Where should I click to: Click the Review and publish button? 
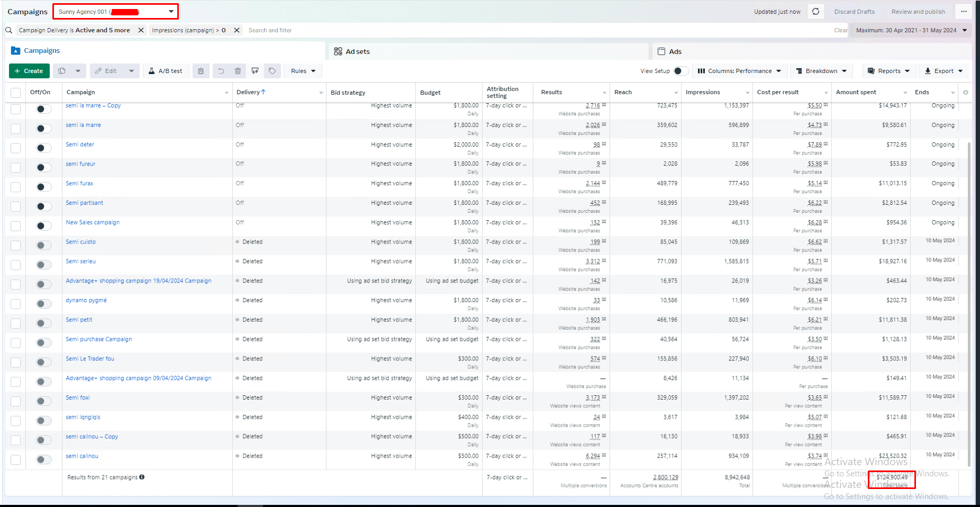[x=918, y=12]
